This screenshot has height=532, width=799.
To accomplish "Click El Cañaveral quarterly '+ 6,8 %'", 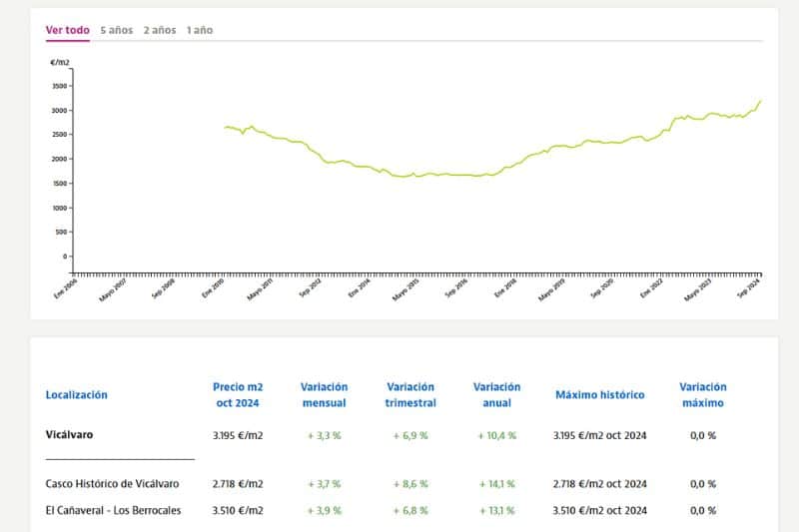I will [410, 511].
